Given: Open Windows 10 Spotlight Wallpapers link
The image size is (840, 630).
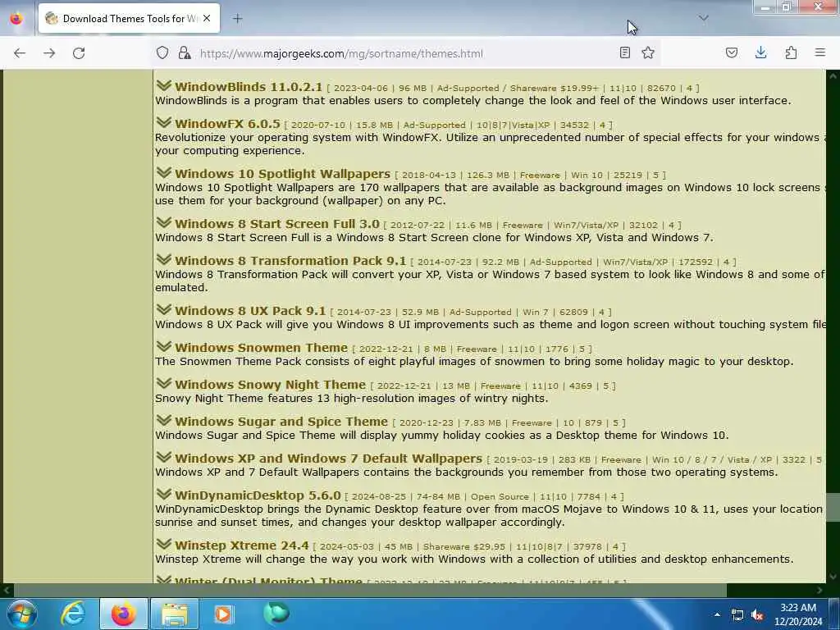Looking at the screenshot, I should tap(282, 174).
